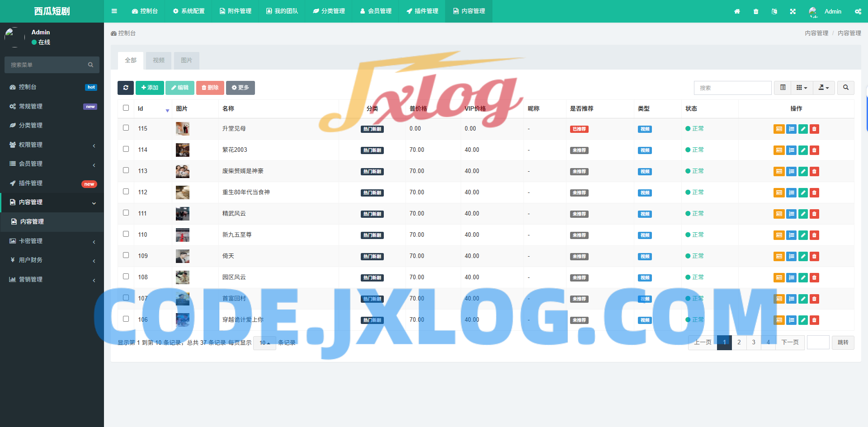868x427 pixels.
Task: Open the blue chapter list icon for 升堂见母
Action: [791, 129]
